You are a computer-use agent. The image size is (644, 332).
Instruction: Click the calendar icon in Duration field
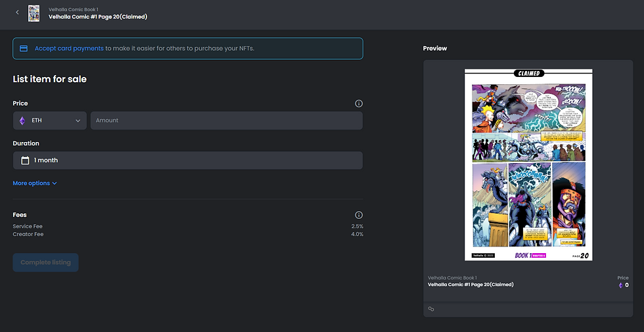point(25,160)
